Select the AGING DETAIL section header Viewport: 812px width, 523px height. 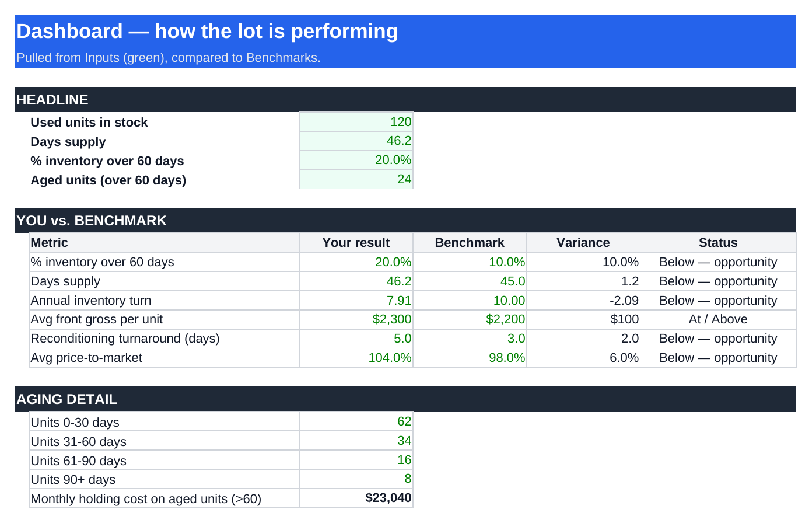coord(405,399)
